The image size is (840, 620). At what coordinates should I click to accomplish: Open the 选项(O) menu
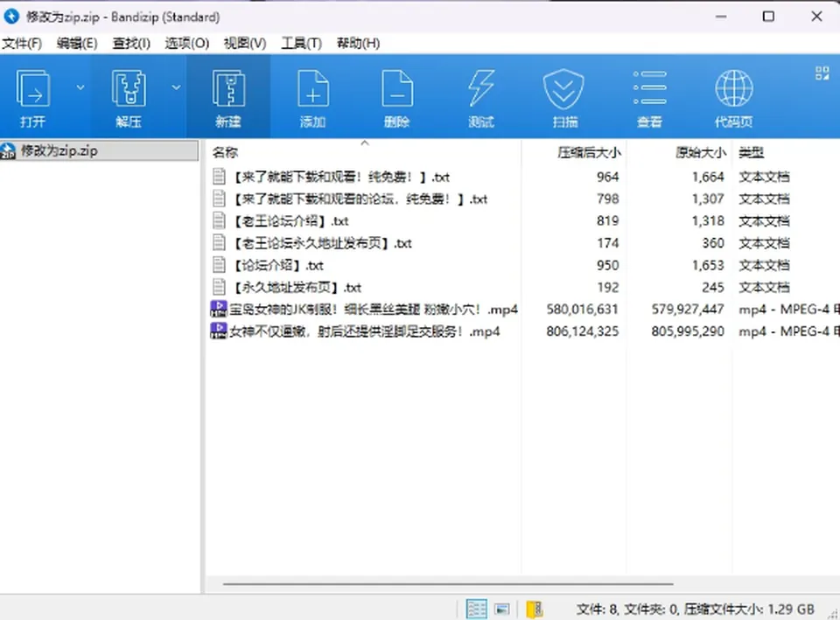click(x=186, y=44)
